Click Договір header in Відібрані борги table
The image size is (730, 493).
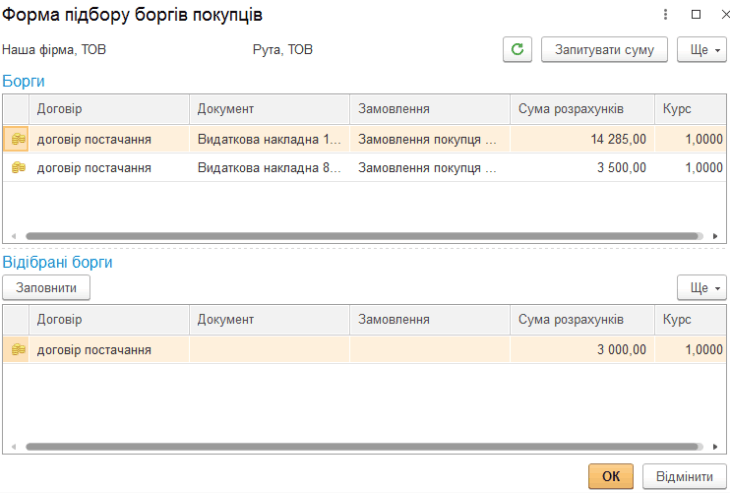click(x=109, y=320)
